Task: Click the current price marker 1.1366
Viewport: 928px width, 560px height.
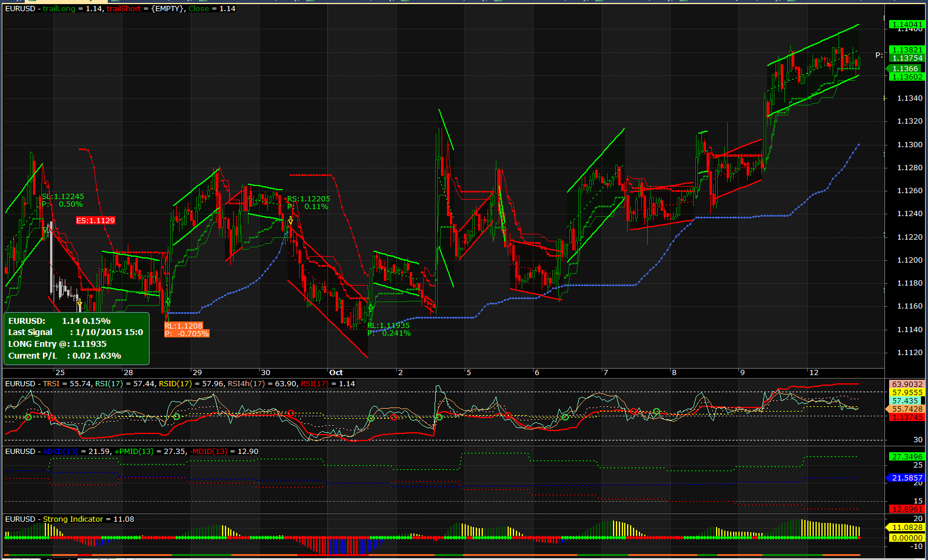Action: 905,69
